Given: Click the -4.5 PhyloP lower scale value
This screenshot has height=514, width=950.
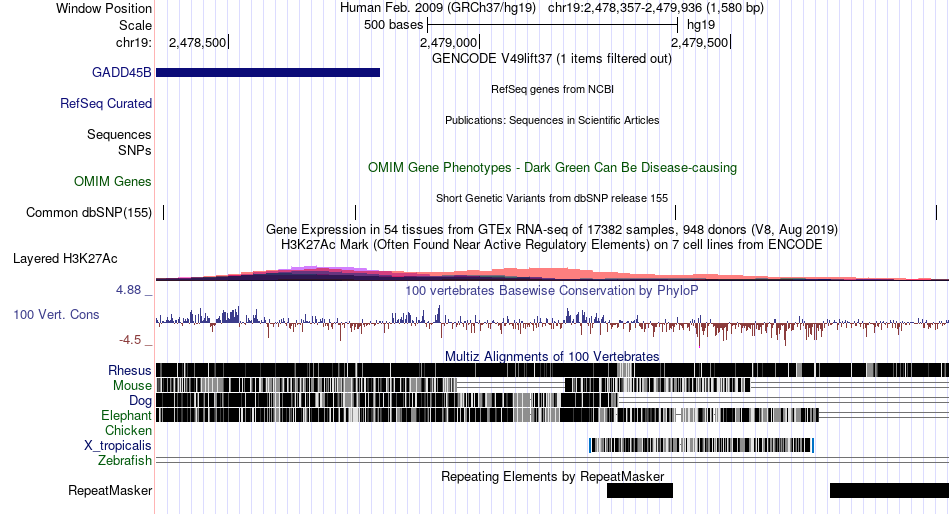Looking at the screenshot, I should click(130, 340).
